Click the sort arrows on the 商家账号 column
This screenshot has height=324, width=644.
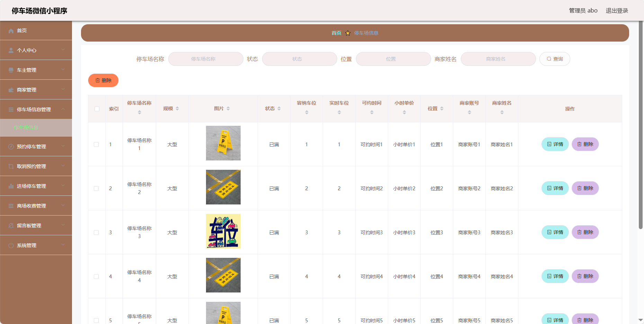(469, 112)
